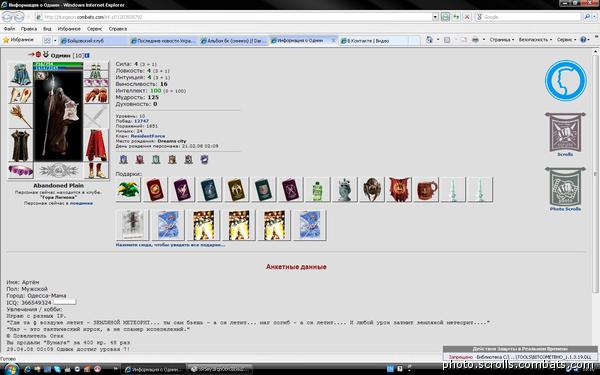Click the dark robe armor slot
600x375 pixels.
(x=20, y=146)
